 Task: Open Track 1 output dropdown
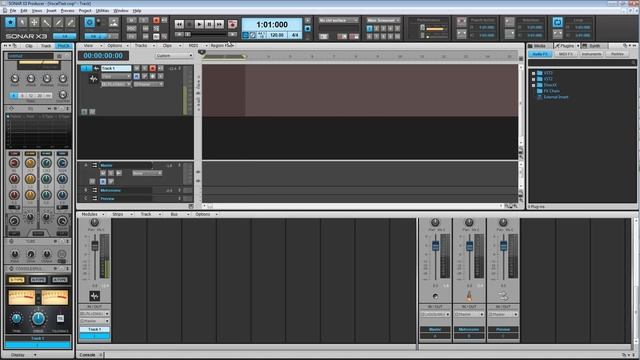point(149,84)
